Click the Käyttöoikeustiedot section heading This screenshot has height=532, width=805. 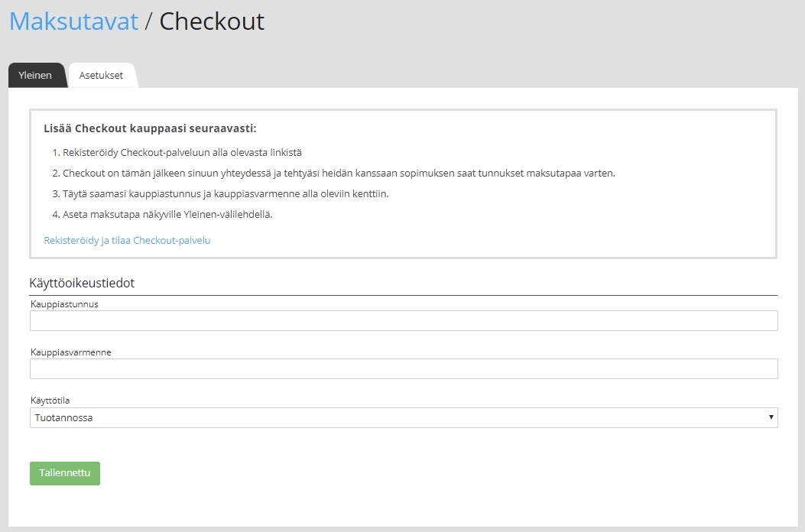[x=82, y=283]
